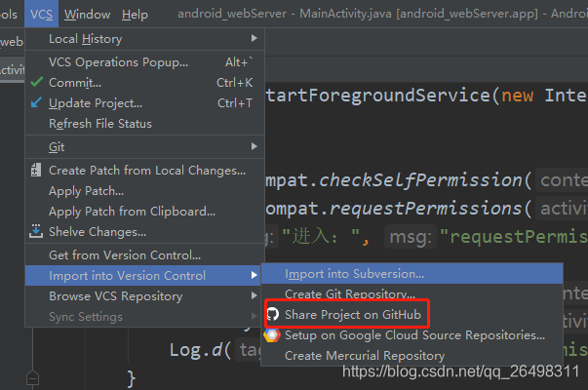Click checkSelfPermission text in editor

click(420, 180)
